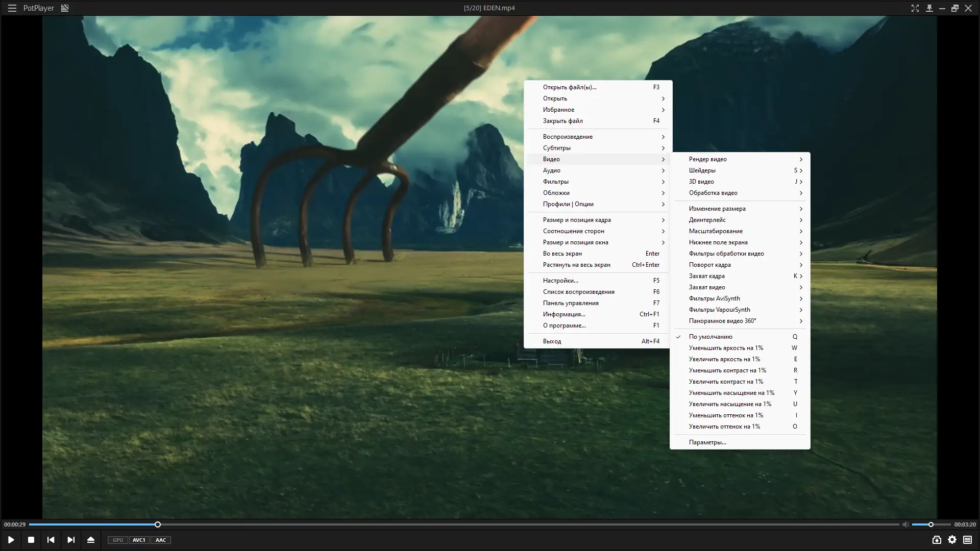Expand the 'Рендер видео' submenu
This screenshot has width=980, height=551.
(x=708, y=159)
